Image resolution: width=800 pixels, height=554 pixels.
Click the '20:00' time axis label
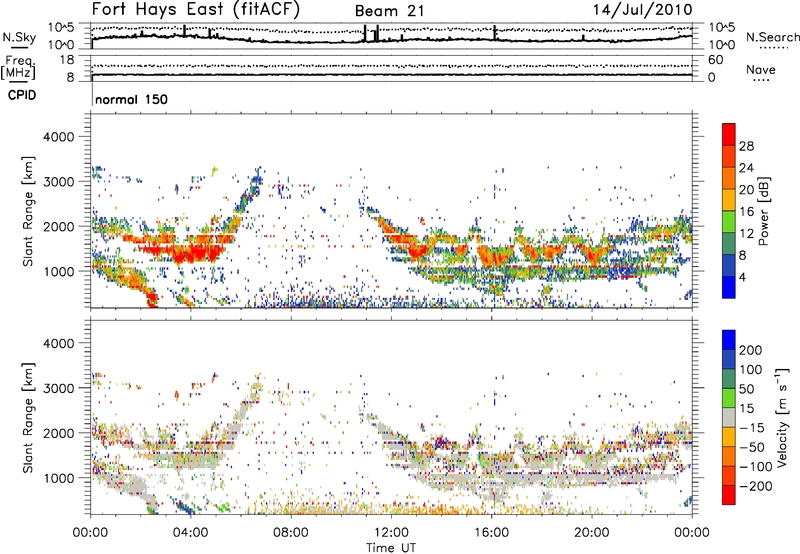click(591, 533)
